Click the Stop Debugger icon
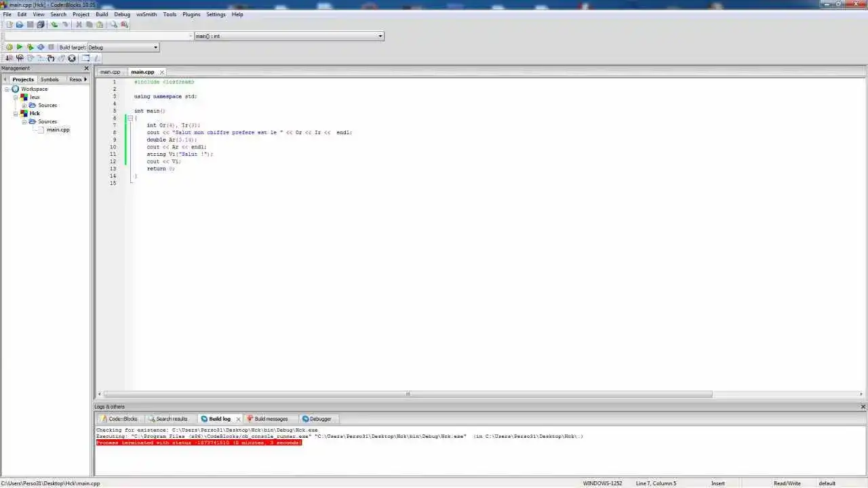868x488 pixels. (72, 58)
